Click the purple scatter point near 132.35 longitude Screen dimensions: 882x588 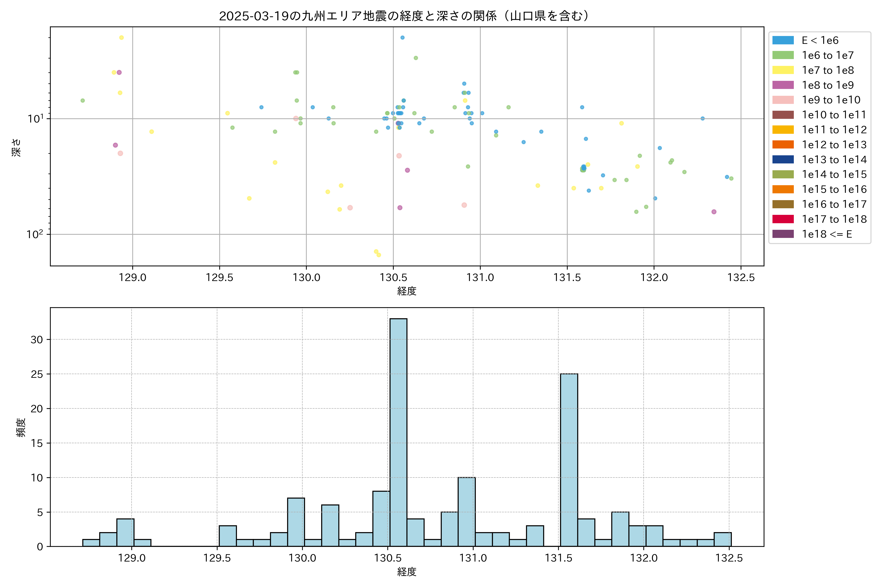tap(714, 212)
